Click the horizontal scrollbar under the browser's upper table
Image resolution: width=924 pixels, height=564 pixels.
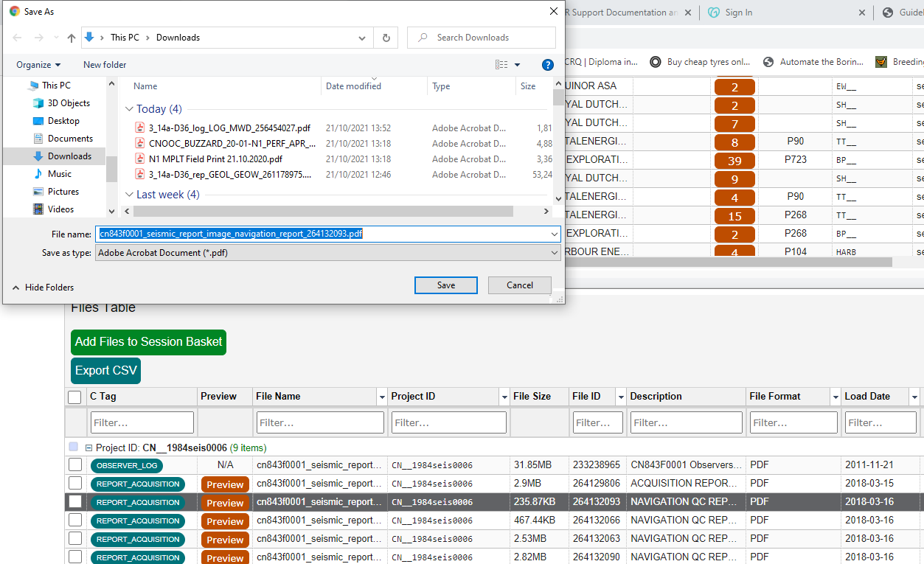point(729,262)
